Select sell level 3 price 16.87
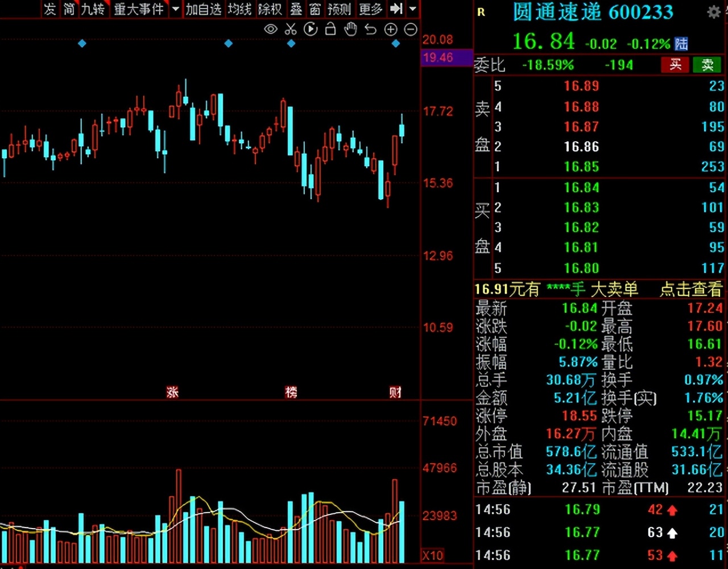Screen dimensions: 728x569 point(581,126)
